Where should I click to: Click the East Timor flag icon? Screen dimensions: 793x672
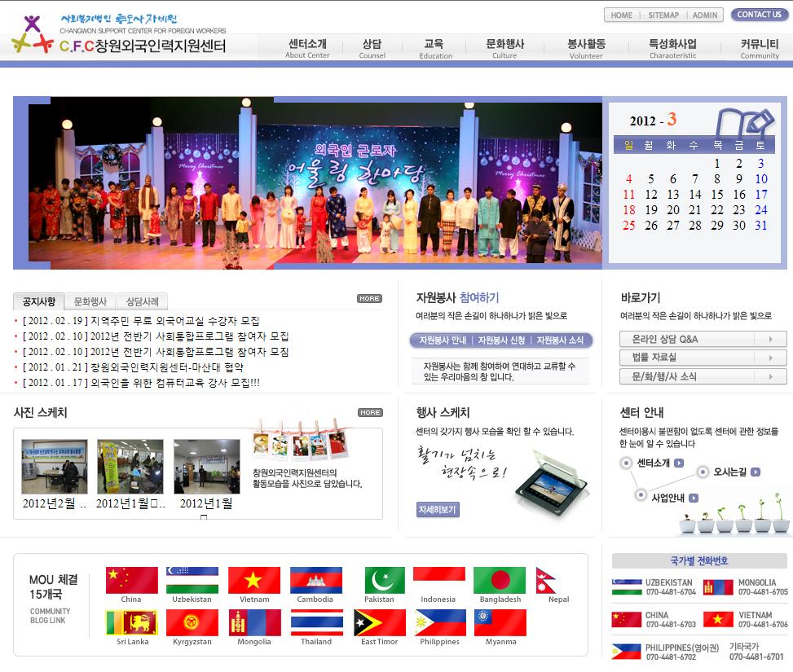[379, 622]
